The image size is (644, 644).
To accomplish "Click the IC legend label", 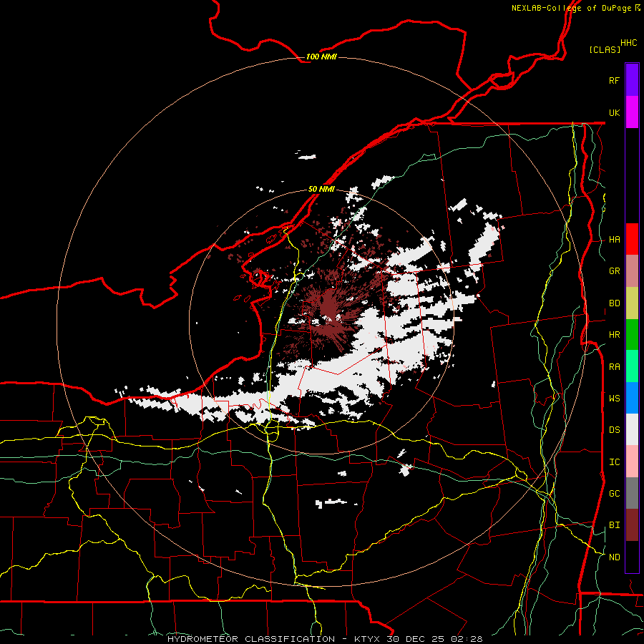I will (614, 462).
